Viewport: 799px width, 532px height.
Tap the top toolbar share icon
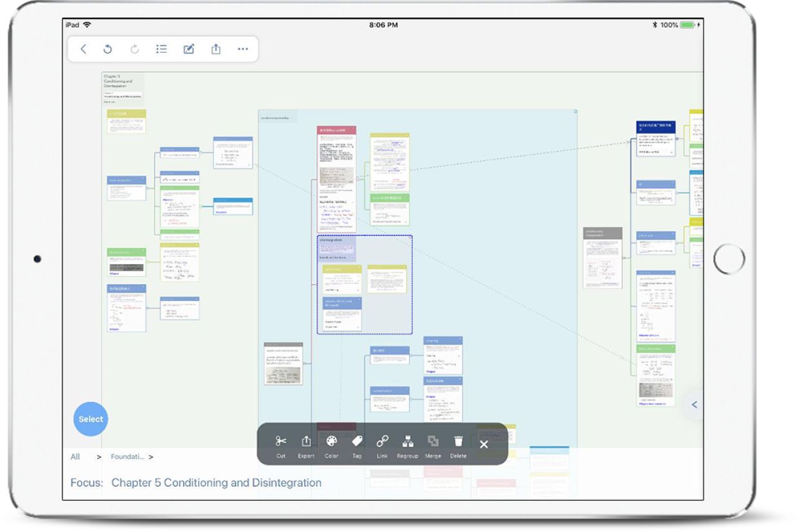pos(215,49)
